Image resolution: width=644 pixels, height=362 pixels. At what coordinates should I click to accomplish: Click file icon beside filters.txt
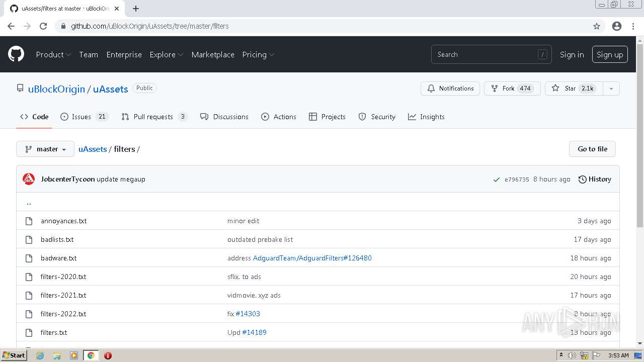[29, 332]
